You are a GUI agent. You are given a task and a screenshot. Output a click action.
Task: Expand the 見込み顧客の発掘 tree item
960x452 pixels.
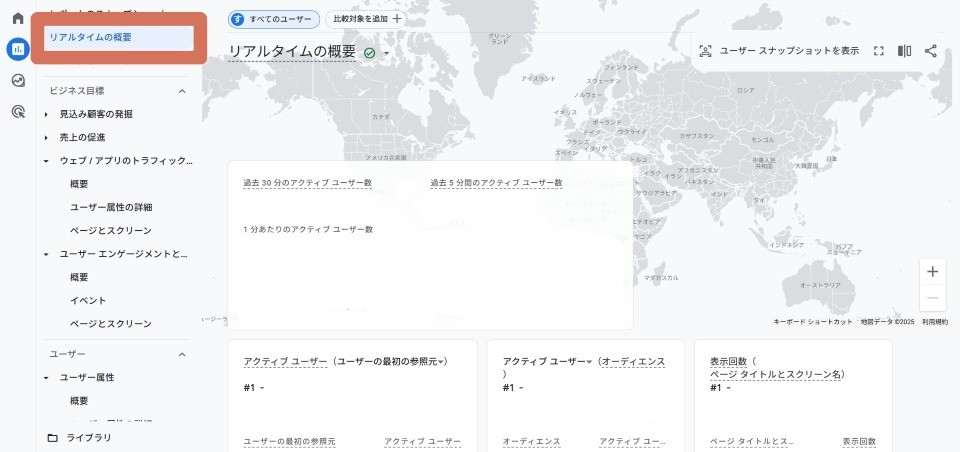tap(46, 114)
